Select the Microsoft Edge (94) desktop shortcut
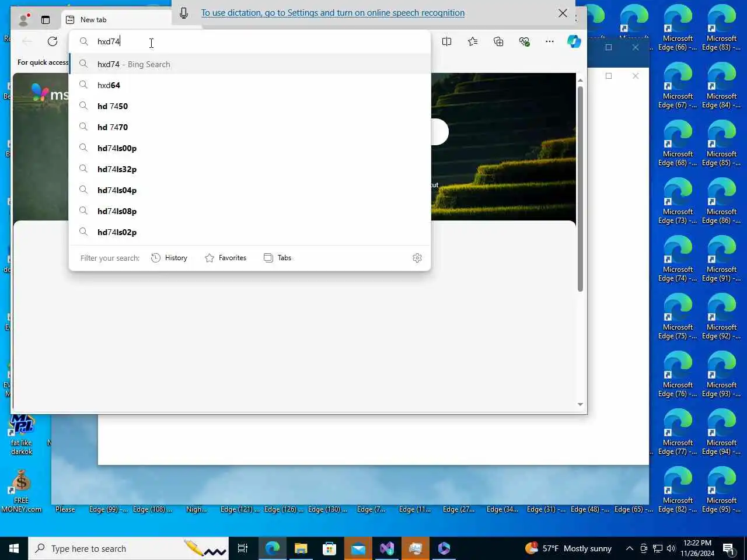Viewport: 747px width, 560px height. point(721,432)
